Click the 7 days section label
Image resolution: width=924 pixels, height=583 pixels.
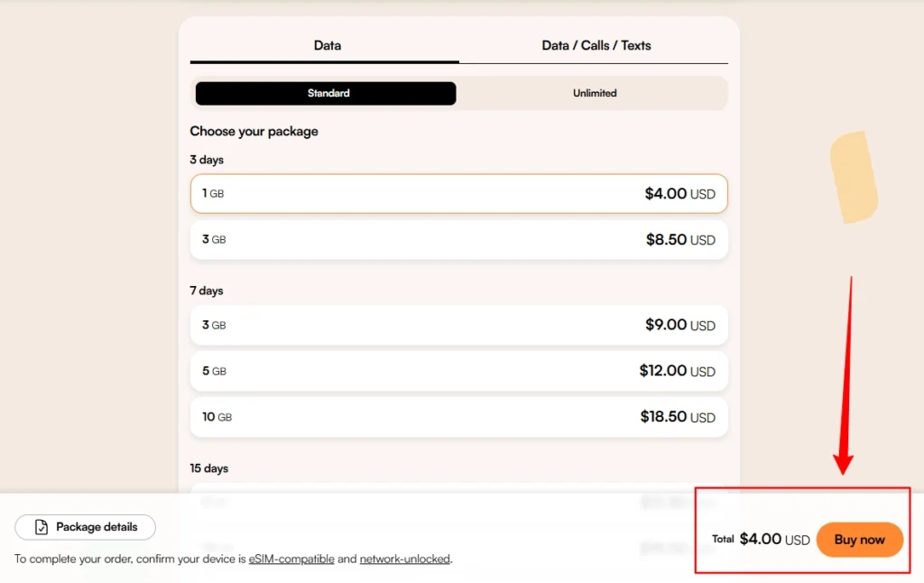tap(207, 291)
